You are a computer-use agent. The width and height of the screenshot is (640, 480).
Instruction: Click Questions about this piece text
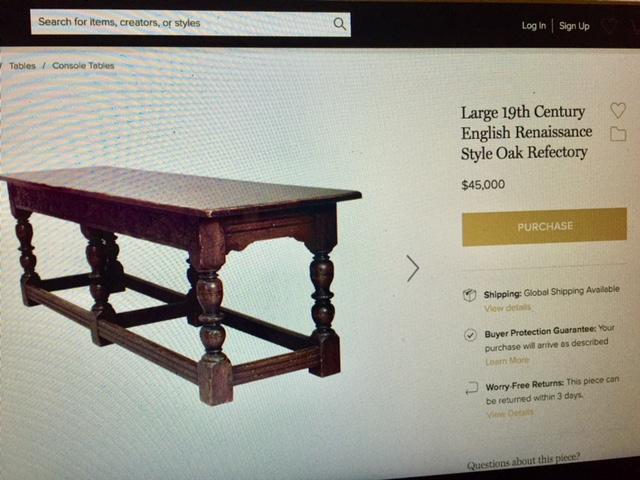click(523, 461)
